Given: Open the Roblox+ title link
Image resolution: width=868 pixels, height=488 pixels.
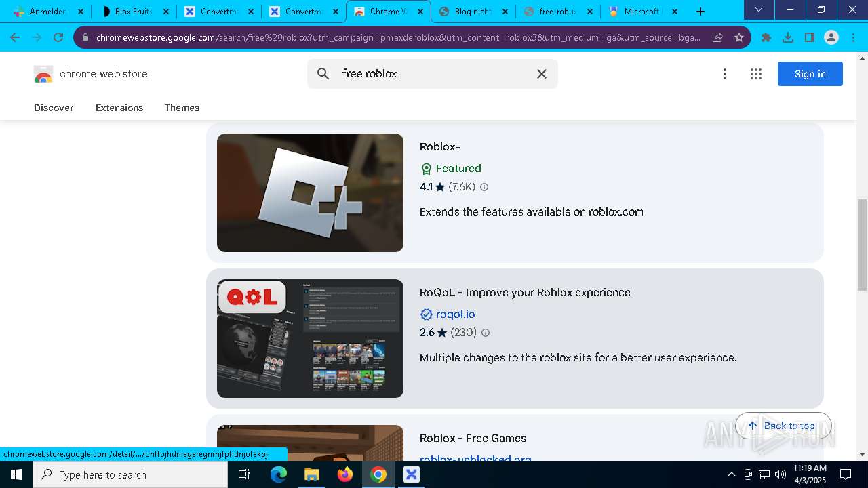Looking at the screenshot, I should click(x=440, y=146).
